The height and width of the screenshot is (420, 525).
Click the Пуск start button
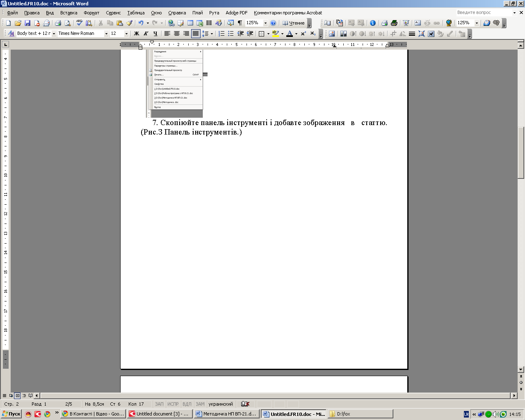11,414
